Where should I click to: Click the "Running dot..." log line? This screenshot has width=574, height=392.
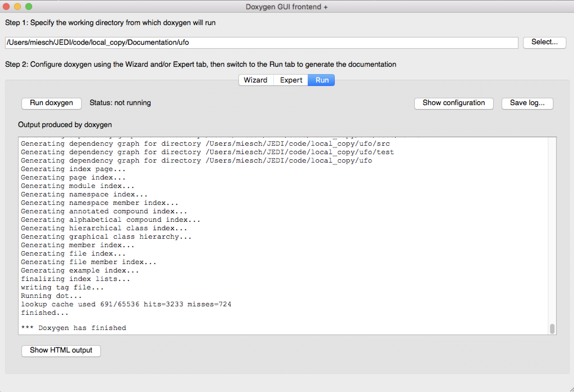tap(51, 296)
